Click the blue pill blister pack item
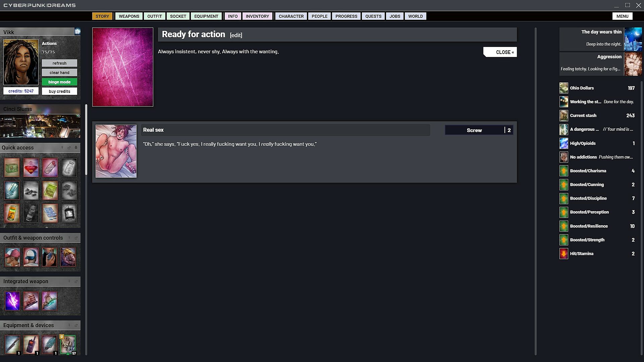This screenshot has width=644, height=362. [50, 213]
